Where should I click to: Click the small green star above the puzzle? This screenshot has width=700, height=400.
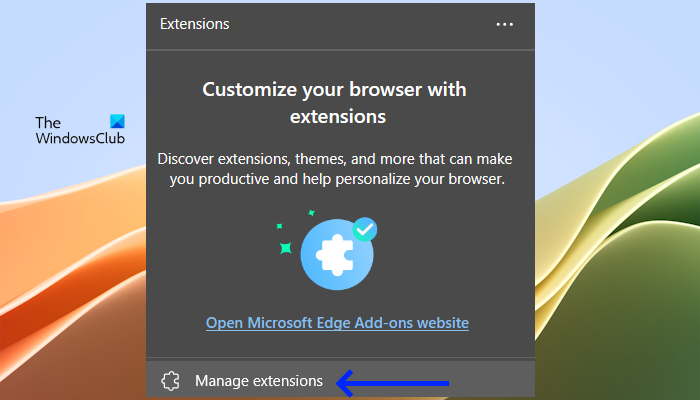coord(311,212)
